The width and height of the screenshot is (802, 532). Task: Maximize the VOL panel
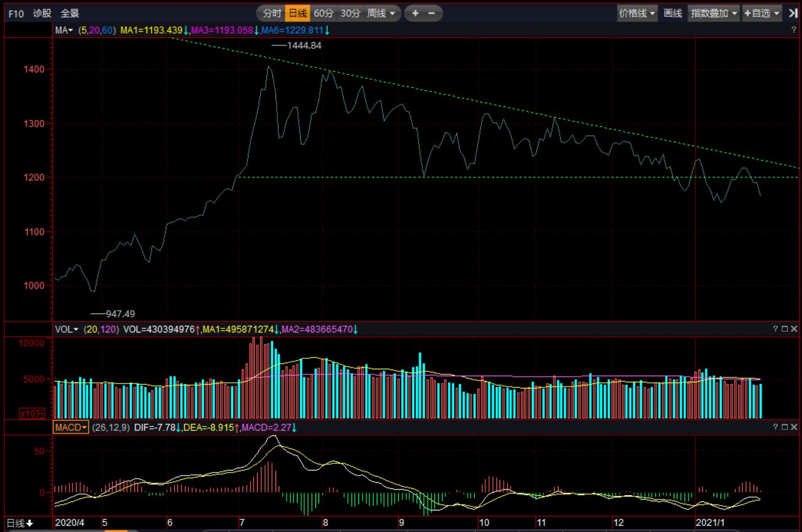tap(785, 330)
